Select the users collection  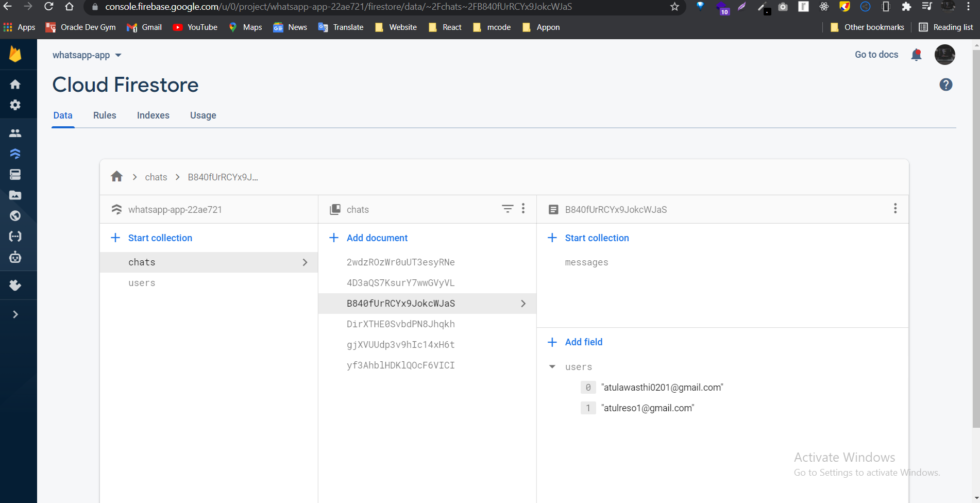pyautogui.click(x=209, y=283)
